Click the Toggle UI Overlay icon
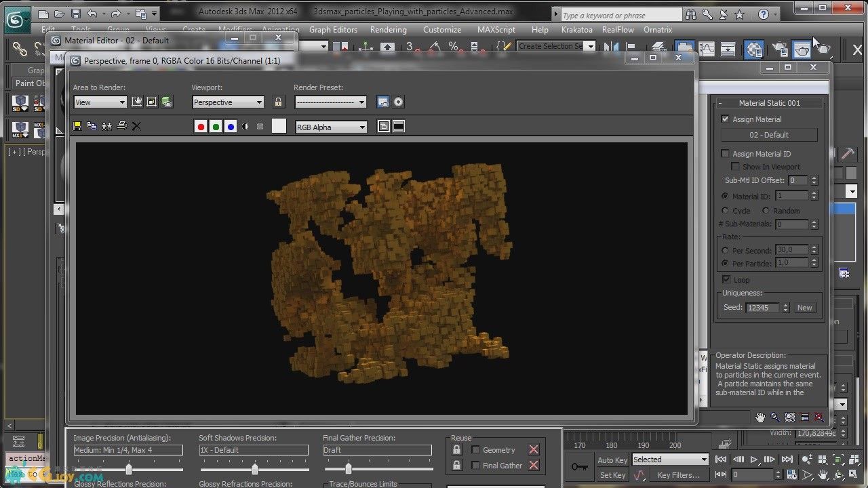The width and height of the screenshot is (868, 488). pos(384,126)
